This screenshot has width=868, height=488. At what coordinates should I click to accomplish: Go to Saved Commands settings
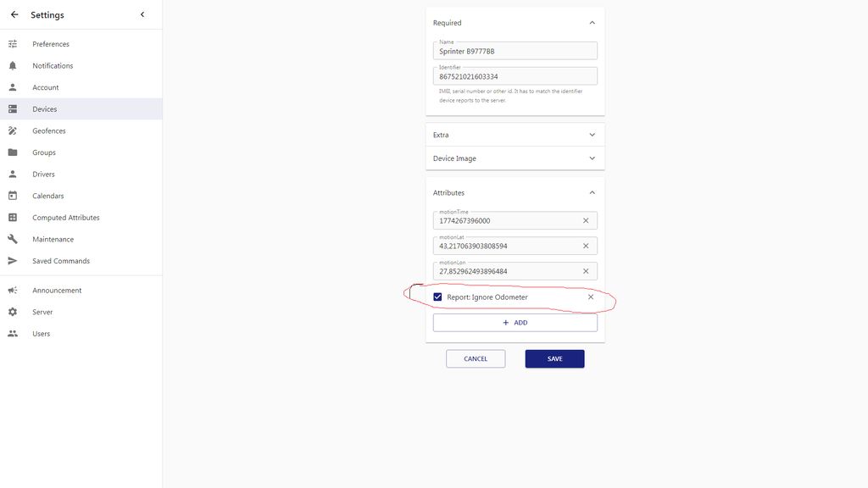pyautogui.click(x=61, y=261)
